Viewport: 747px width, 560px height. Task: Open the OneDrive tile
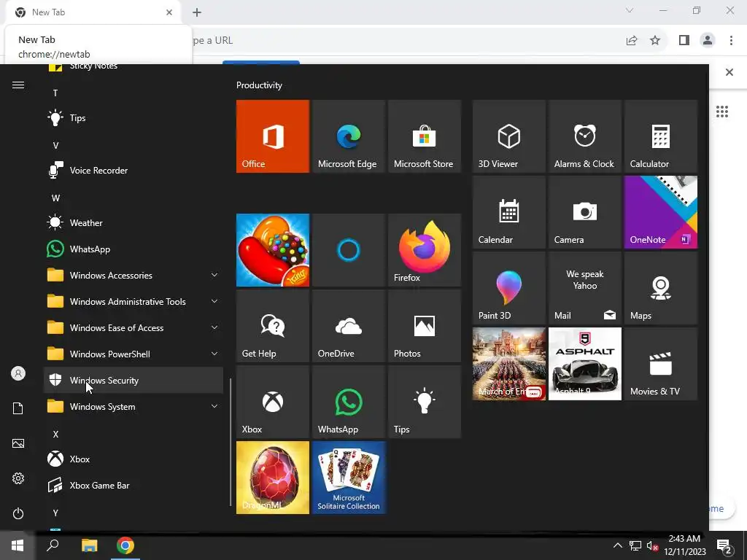pyautogui.click(x=348, y=326)
